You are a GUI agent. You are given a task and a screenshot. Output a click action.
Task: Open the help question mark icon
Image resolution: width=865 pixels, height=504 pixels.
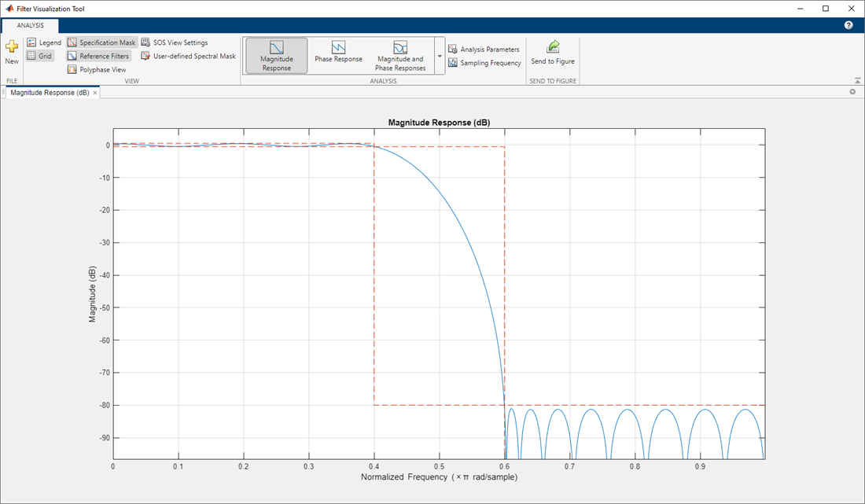[848, 25]
